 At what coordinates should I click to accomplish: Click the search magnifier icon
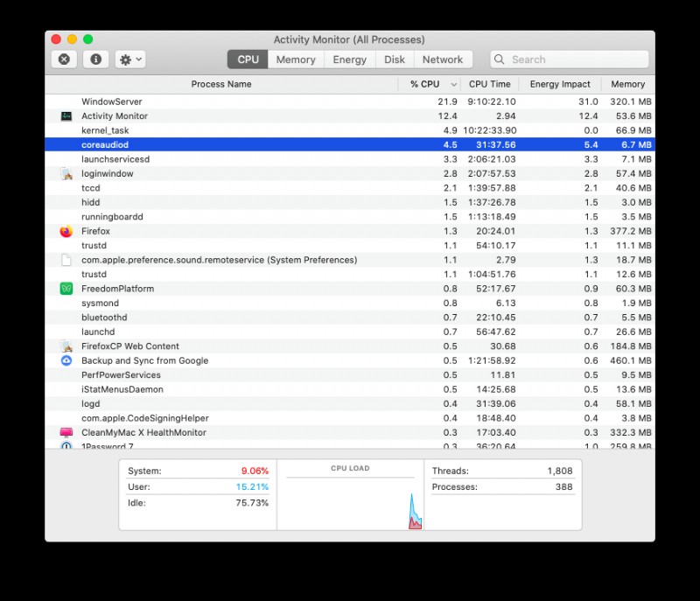pos(499,59)
